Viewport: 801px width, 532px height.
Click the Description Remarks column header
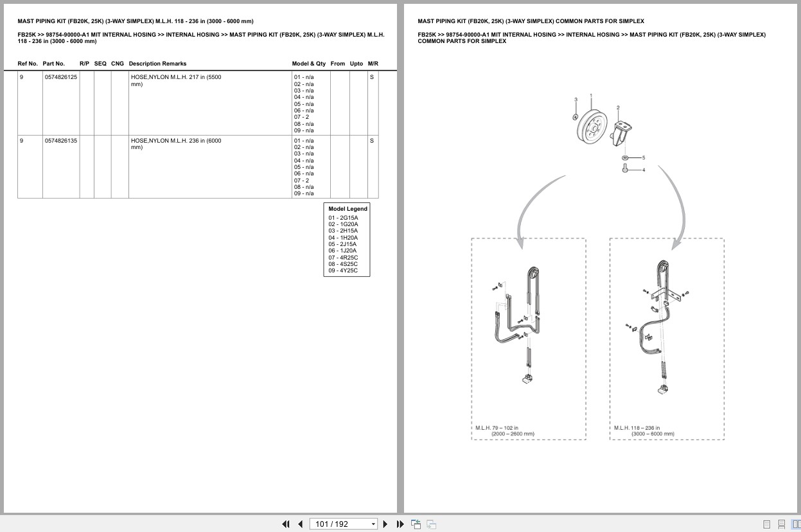(157, 64)
